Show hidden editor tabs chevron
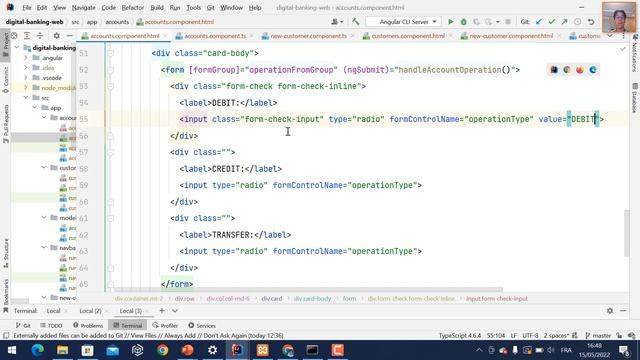The width and height of the screenshot is (640, 360). pos(610,36)
